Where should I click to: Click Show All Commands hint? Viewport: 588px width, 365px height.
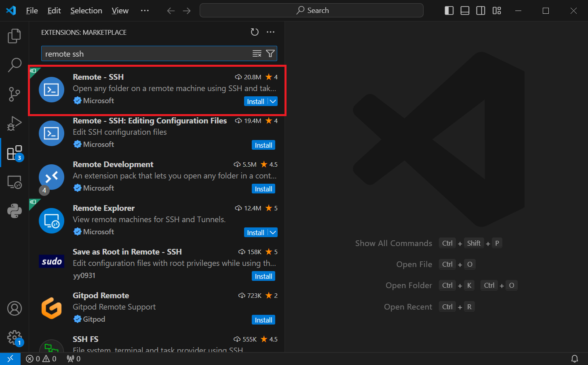tap(394, 243)
